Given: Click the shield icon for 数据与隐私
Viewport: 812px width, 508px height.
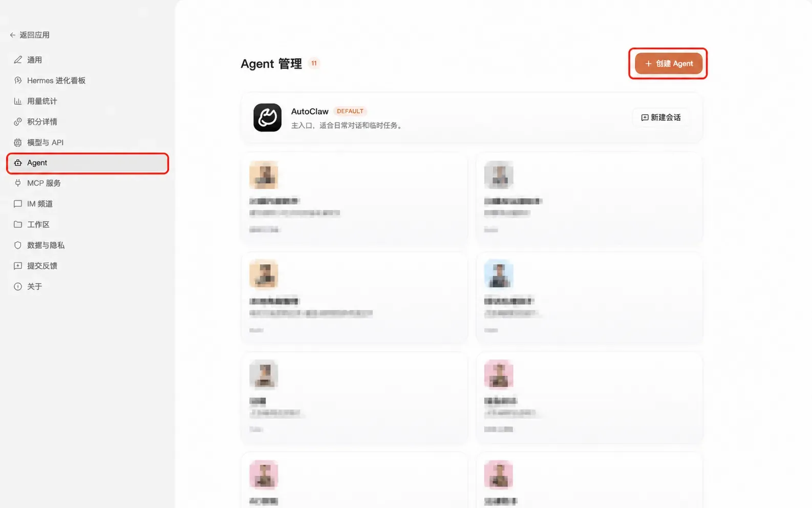Looking at the screenshot, I should point(18,245).
